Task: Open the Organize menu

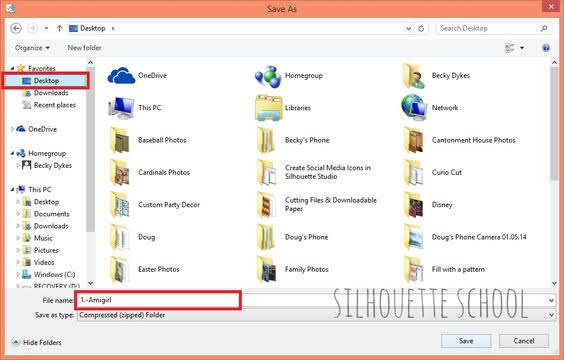Action: pos(32,48)
